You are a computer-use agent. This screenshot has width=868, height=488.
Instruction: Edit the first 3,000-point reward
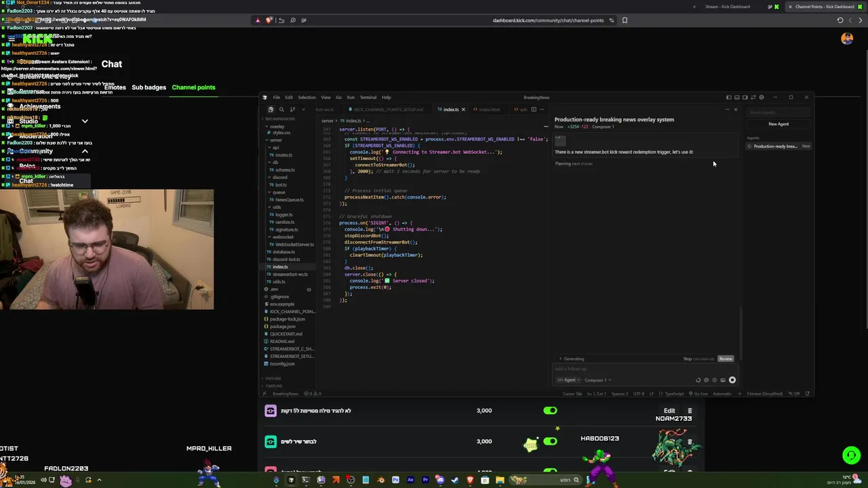point(669,411)
